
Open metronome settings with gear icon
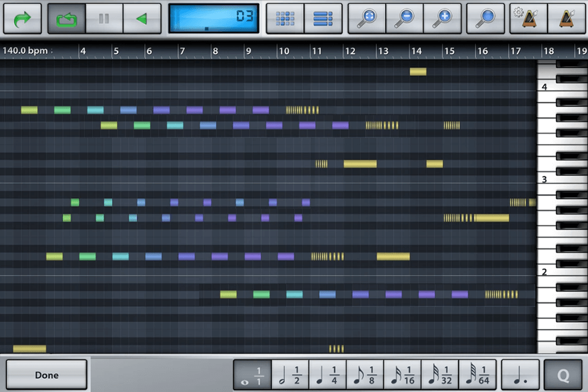click(529, 18)
